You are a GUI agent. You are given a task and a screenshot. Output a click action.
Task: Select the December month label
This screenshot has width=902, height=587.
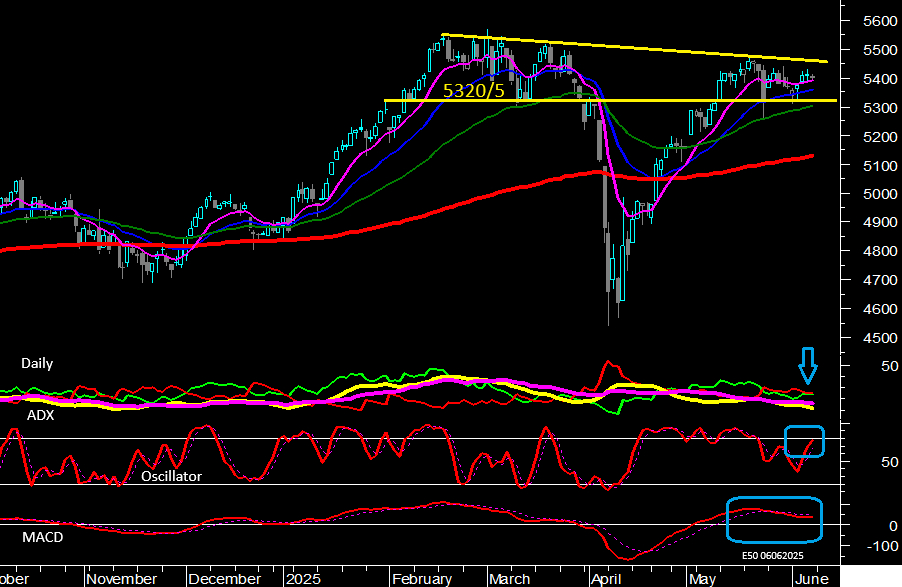coord(224,579)
